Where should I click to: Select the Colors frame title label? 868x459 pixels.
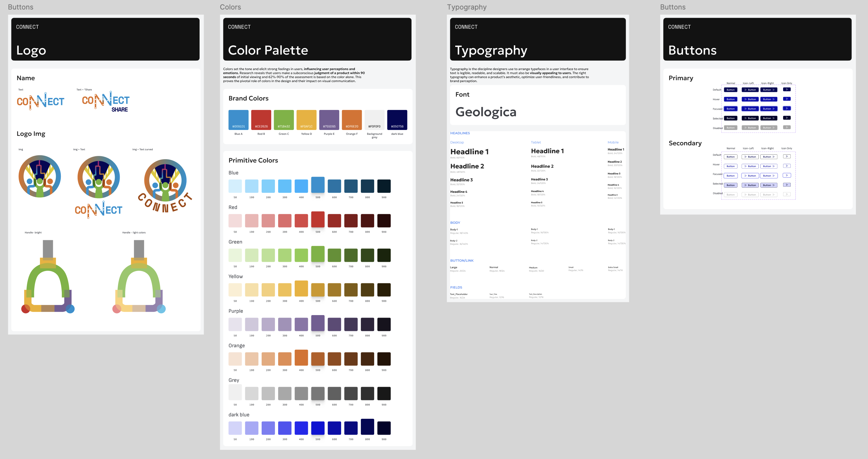(x=230, y=7)
